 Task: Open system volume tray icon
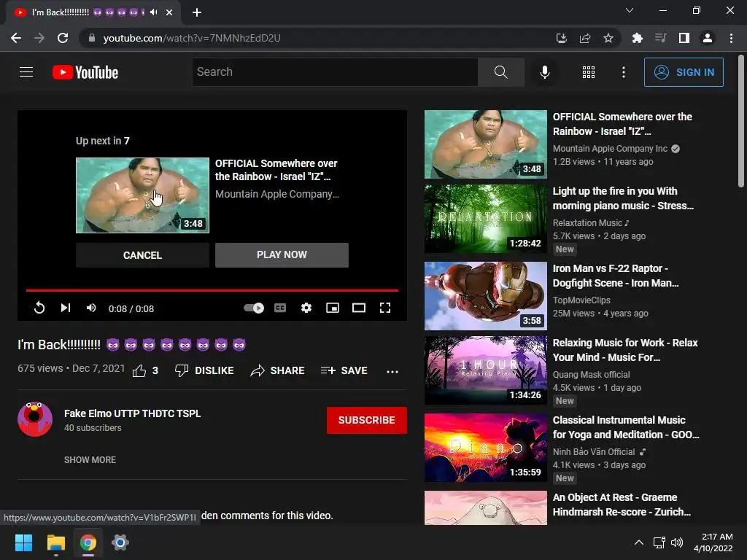(x=676, y=542)
